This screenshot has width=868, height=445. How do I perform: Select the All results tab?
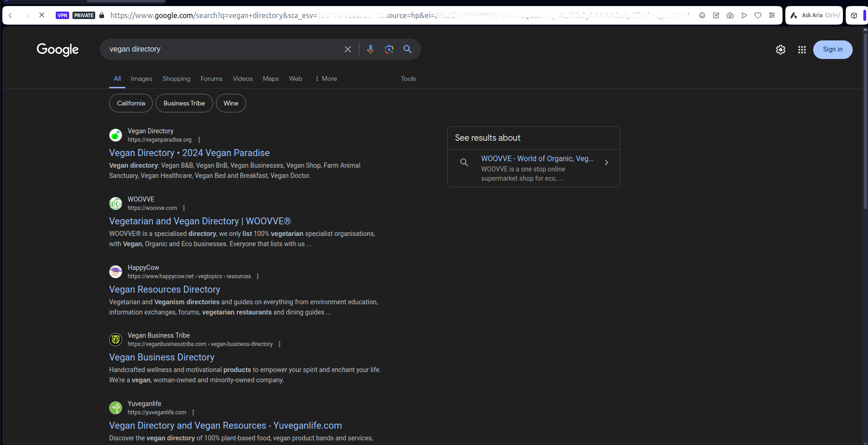pyautogui.click(x=117, y=79)
